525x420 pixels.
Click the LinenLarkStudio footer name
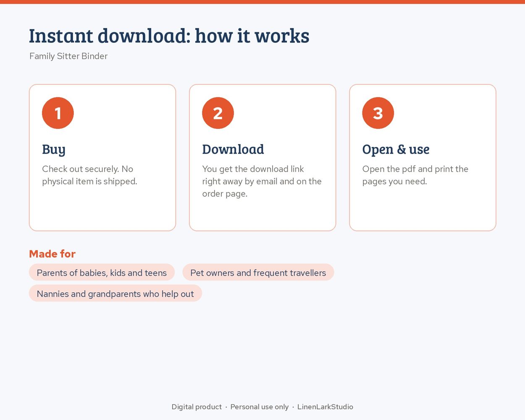(325, 407)
